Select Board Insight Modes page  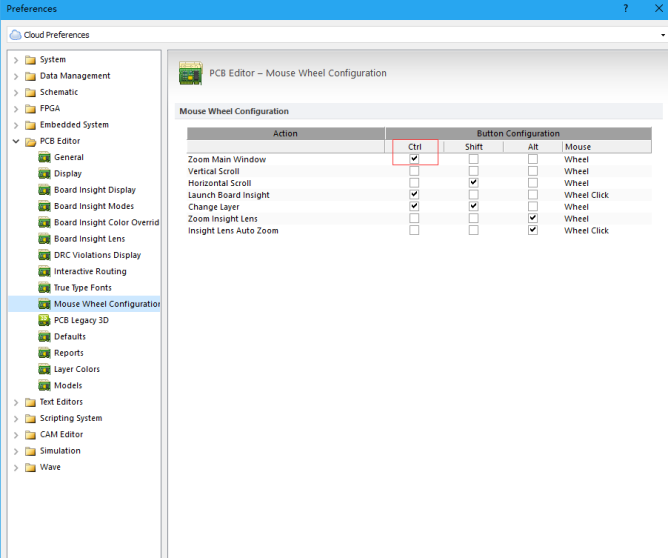coord(94,206)
